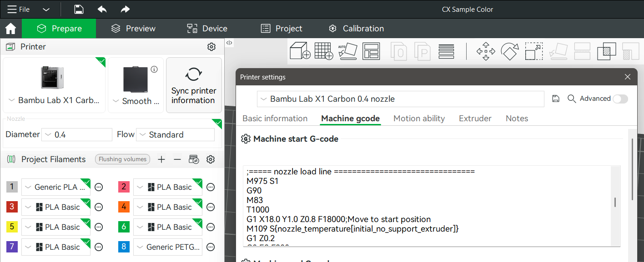Open more options for filament 8
The image size is (644, 262).
211,247
